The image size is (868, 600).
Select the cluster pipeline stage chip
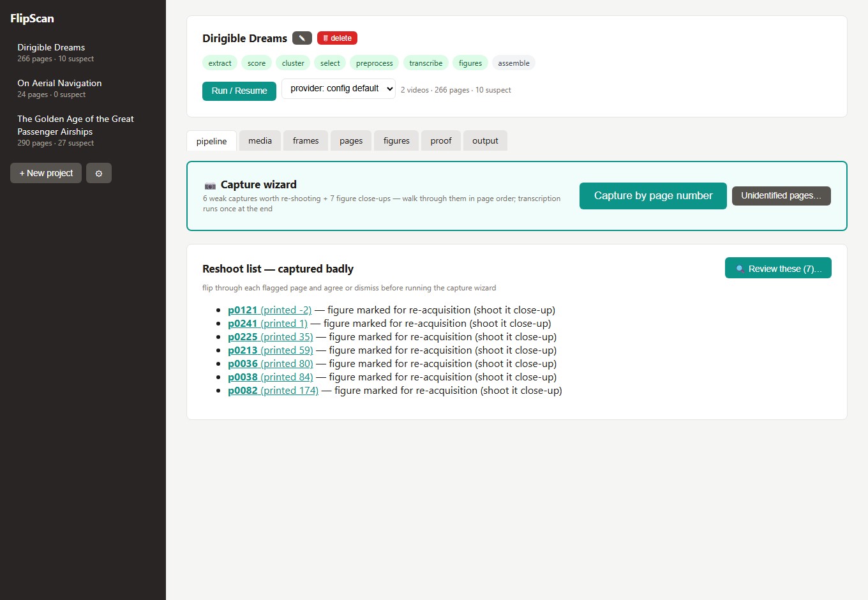(293, 63)
